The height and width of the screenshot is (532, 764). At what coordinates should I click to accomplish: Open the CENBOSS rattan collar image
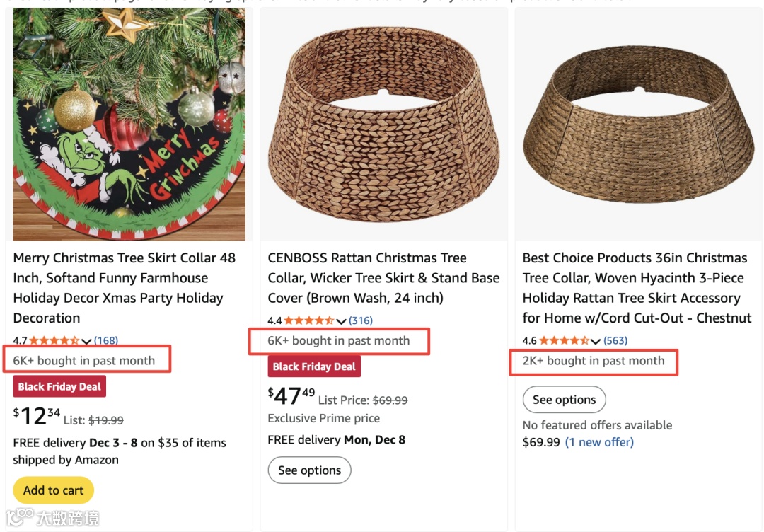(x=384, y=124)
